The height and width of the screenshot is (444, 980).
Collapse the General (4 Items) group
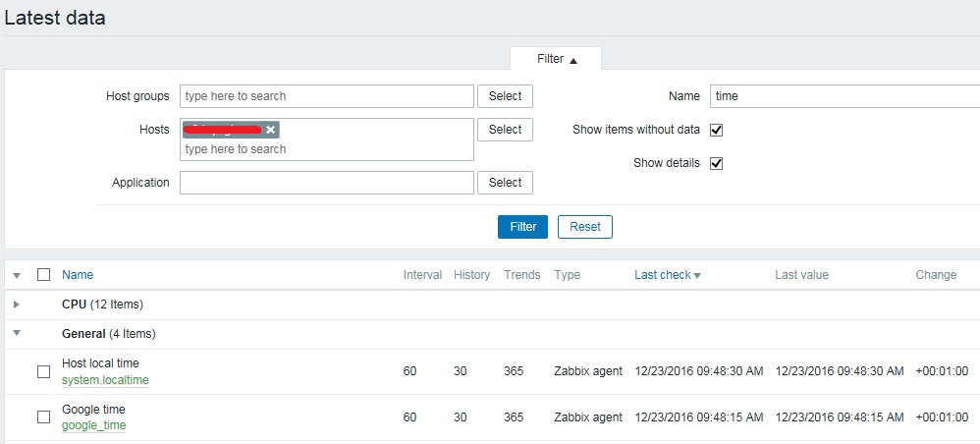point(17,334)
